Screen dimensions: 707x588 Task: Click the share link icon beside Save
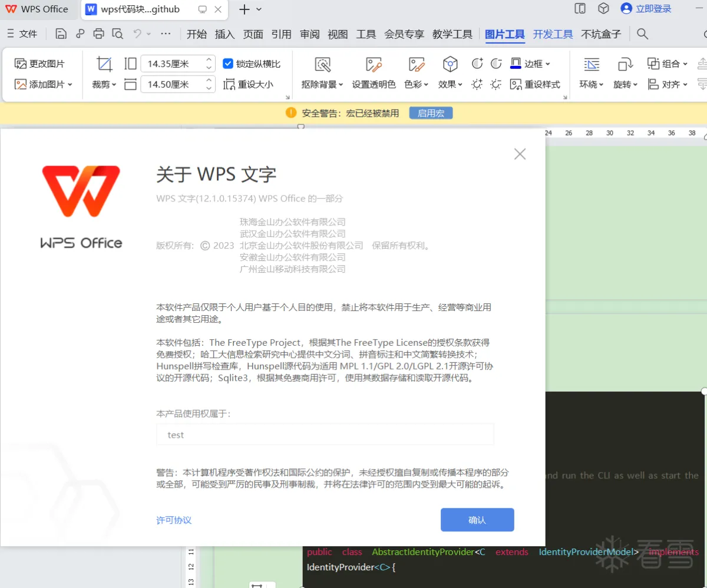pos(80,34)
